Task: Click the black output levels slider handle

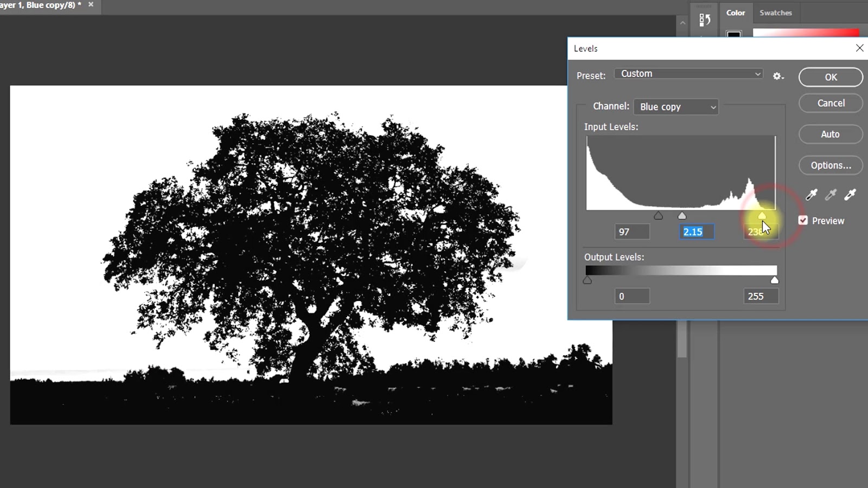Action: coord(588,280)
